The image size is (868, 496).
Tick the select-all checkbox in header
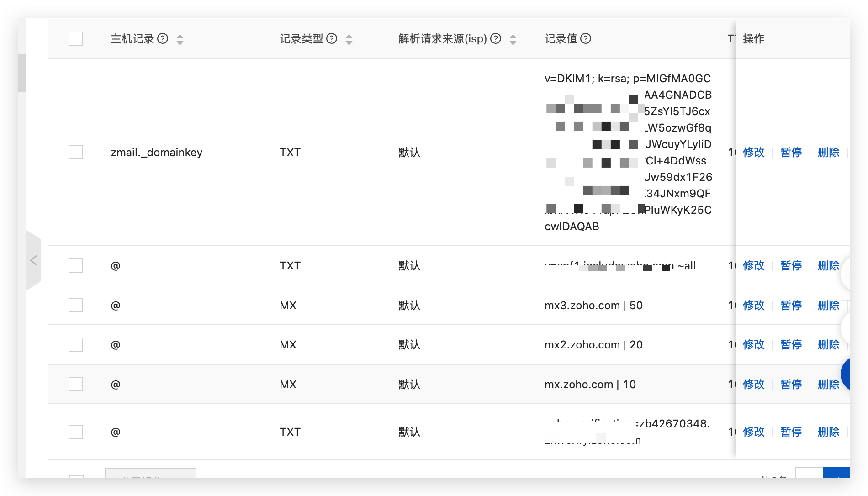76,39
